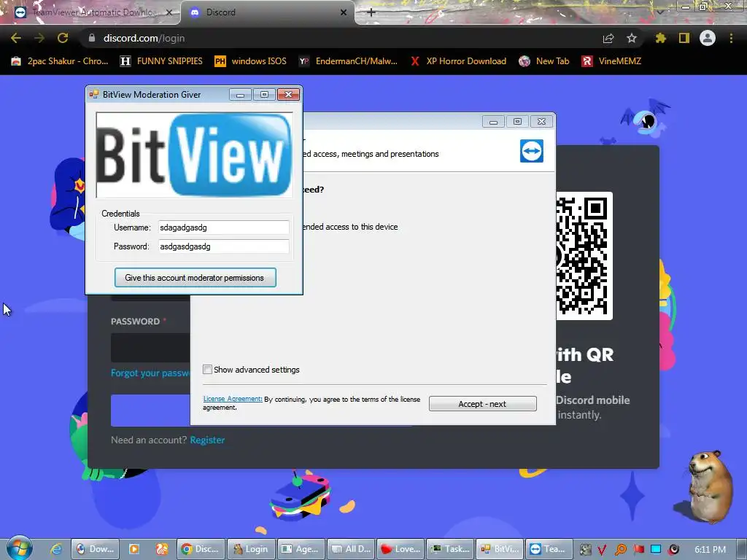Click the hamster figure on desktop

711,486
